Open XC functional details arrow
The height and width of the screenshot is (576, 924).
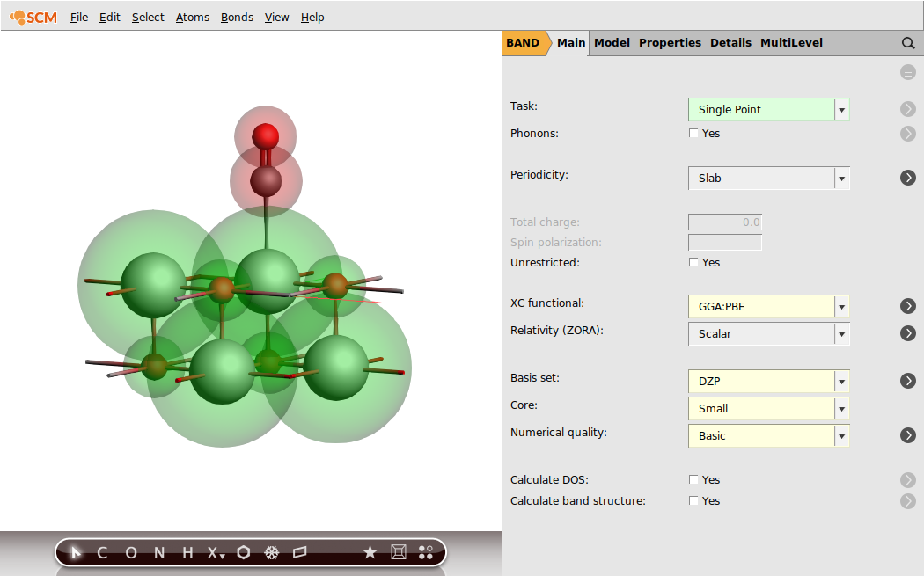click(908, 306)
